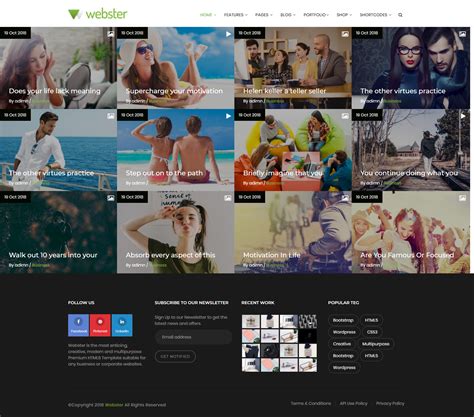Expand the Shortcodes dropdown menu
Image resolution: width=474 pixels, height=417 pixels.
pos(375,15)
